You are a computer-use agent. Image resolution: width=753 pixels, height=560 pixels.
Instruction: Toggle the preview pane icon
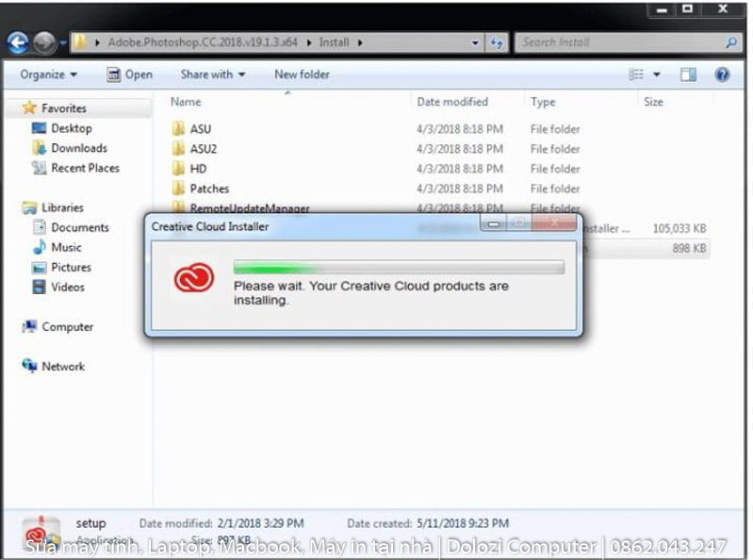pos(688,74)
